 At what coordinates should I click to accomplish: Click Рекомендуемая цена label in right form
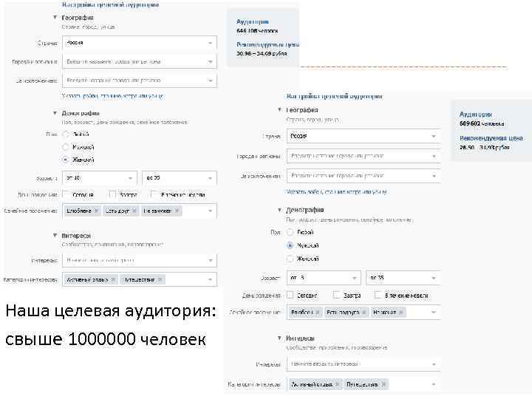[x=491, y=138]
